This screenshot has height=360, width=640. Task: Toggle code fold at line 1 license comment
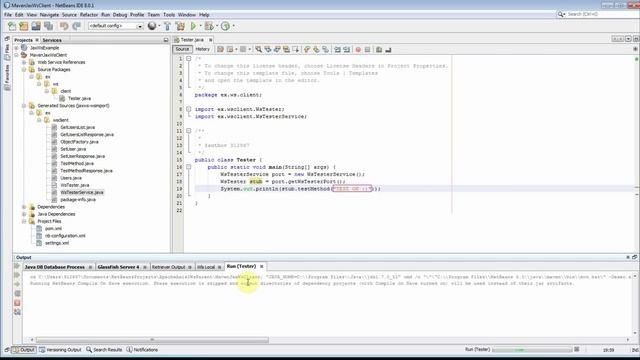click(x=189, y=59)
